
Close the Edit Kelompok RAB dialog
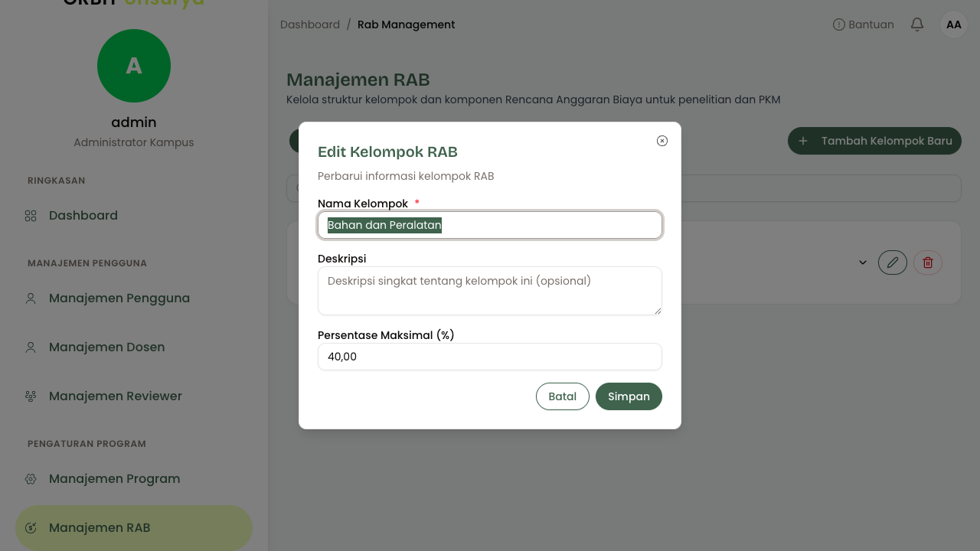662,141
